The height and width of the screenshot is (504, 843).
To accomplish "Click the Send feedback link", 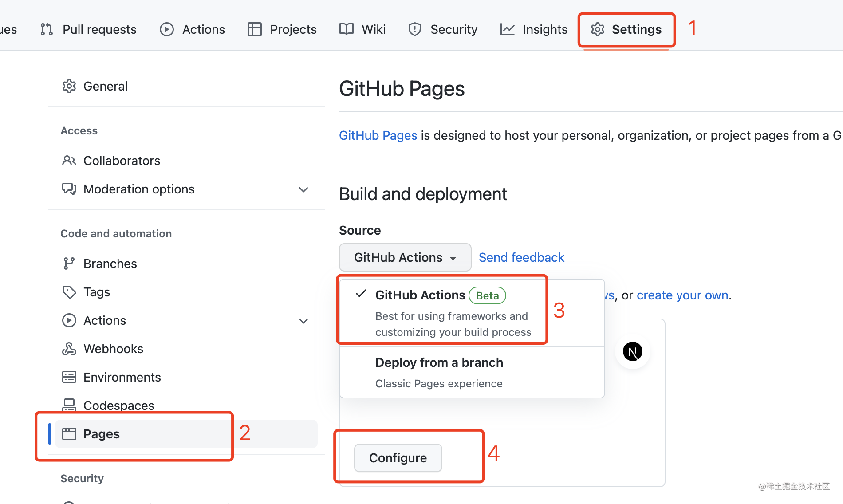I will pos(521,257).
